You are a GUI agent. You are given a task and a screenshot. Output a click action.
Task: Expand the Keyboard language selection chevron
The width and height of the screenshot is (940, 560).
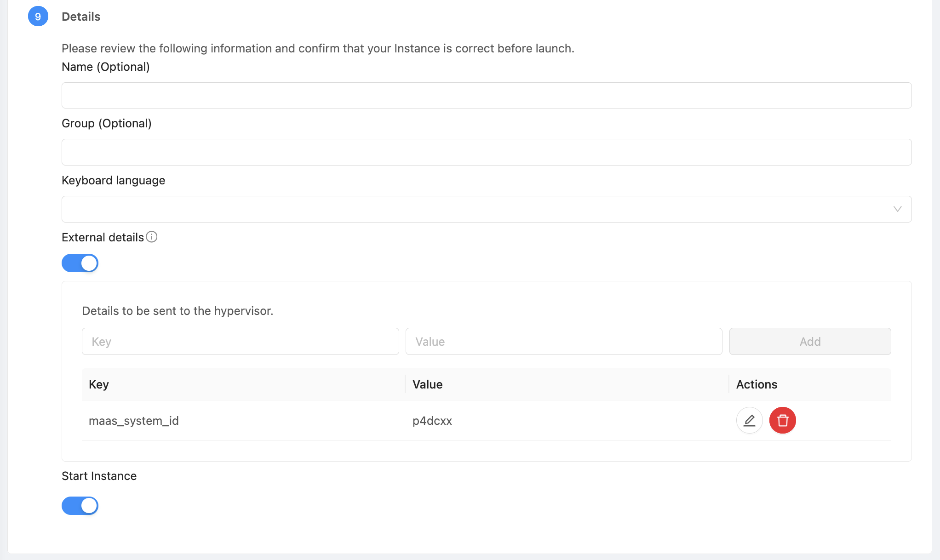click(x=897, y=209)
